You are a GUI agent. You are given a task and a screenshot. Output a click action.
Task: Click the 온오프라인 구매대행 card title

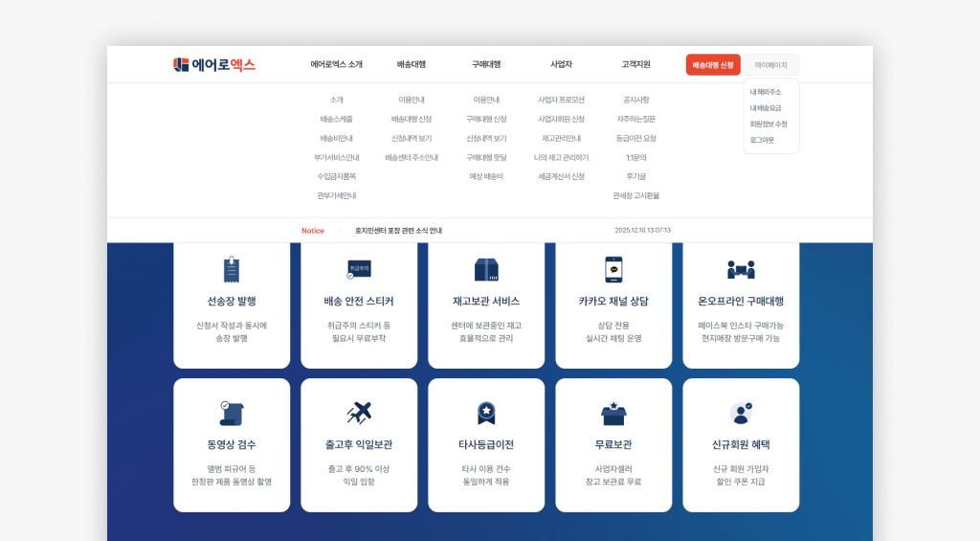[742, 301]
